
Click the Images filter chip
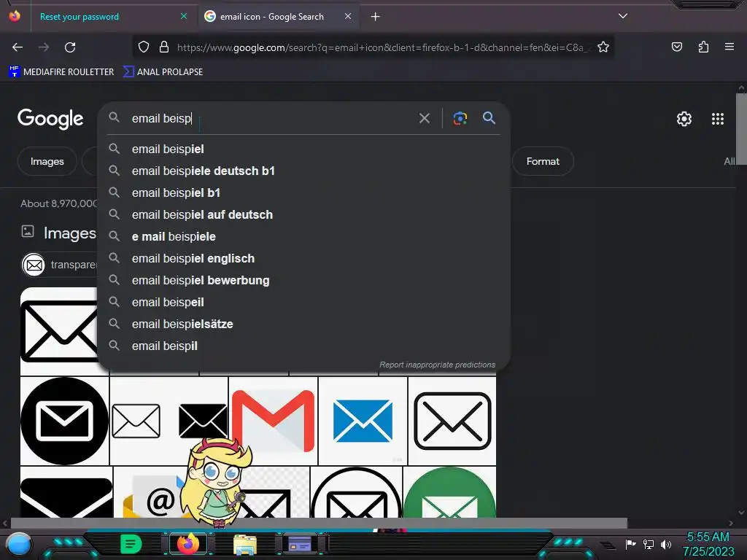point(47,161)
